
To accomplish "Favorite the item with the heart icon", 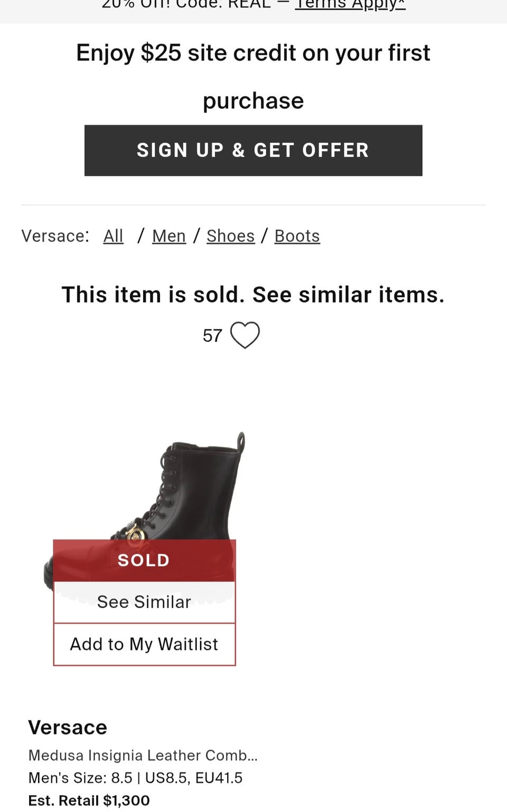I will 245,335.
